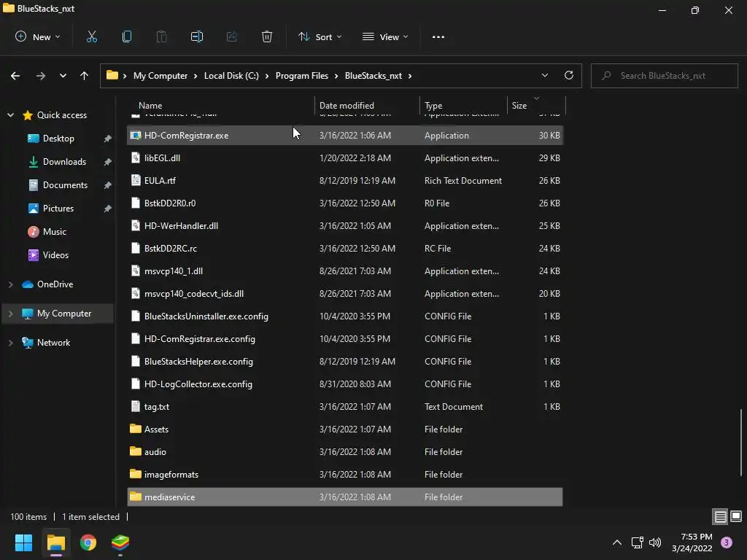Click the EULA.rtf document icon

136,180
